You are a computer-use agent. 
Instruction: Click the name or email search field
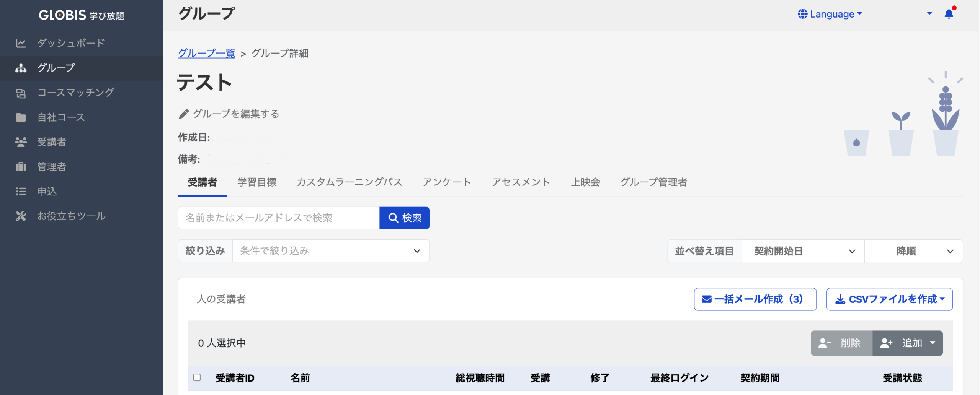click(278, 218)
